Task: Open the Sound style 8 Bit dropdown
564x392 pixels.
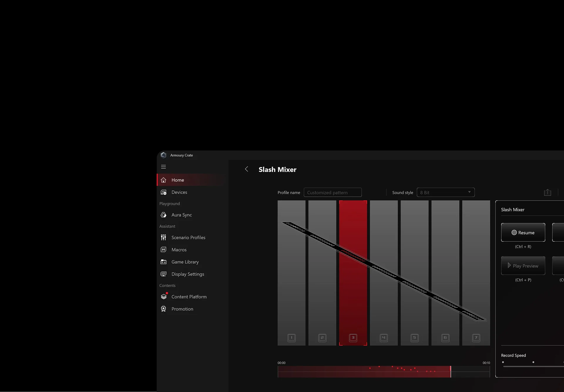Action: 445,192
